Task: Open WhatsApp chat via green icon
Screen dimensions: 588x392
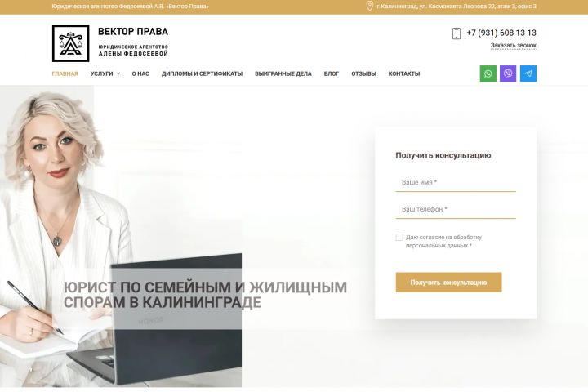Action: [x=488, y=73]
